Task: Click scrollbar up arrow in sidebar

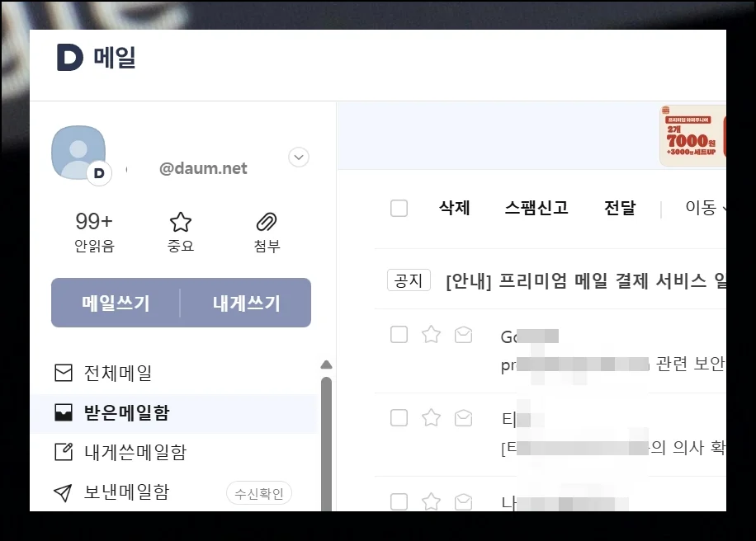Action: (x=326, y=365)
